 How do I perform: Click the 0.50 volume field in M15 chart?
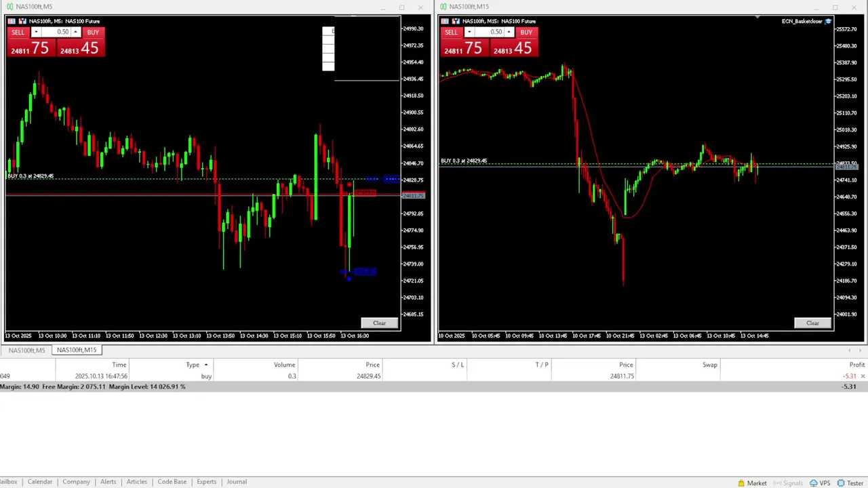tap(489, 32)
